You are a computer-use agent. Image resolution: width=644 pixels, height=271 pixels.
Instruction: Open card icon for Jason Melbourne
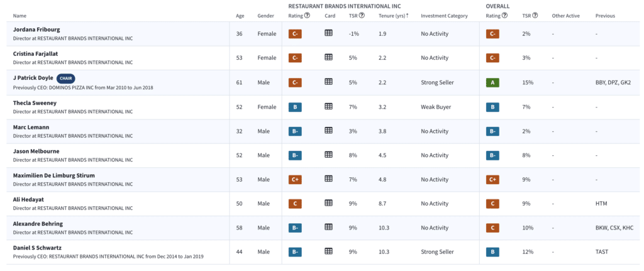tap(328, 155)
